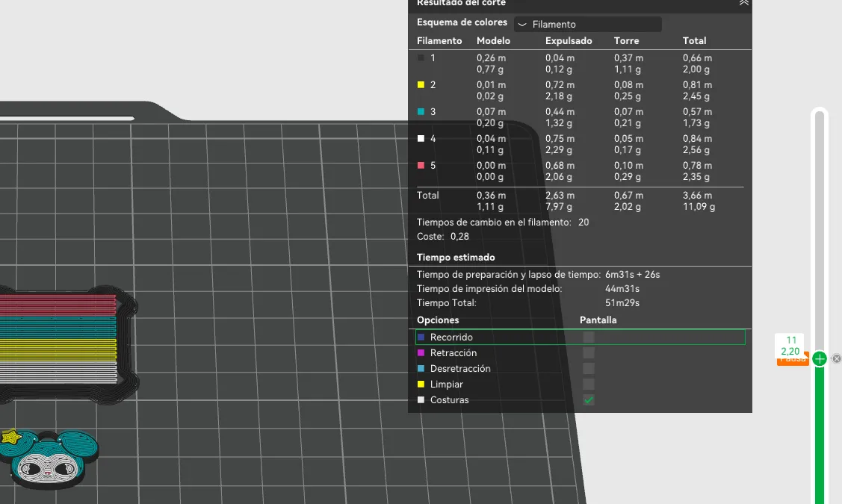Select the Recorrido option row
842x504 pixels.
(x=581, y=337)
